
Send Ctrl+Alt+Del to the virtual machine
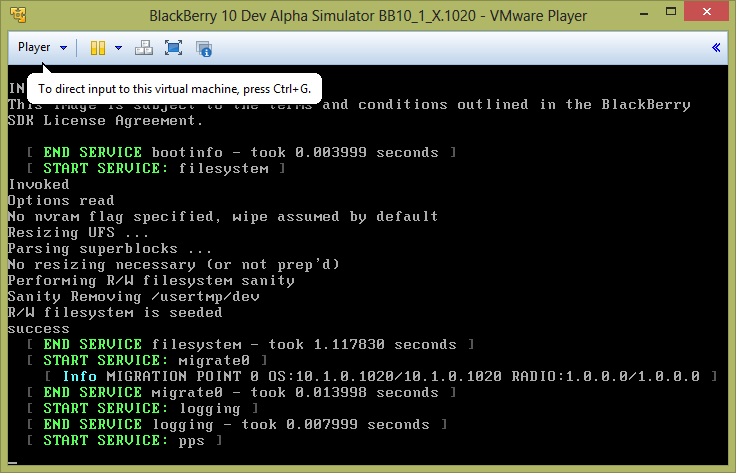click(x=144, y=48)
